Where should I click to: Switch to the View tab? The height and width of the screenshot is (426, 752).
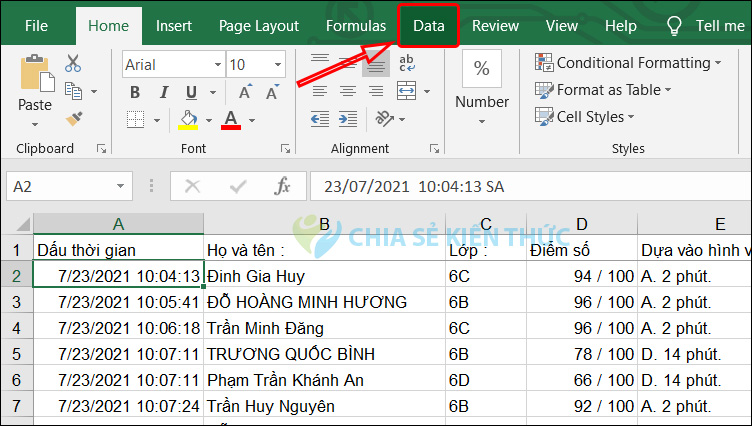(562, 26)
